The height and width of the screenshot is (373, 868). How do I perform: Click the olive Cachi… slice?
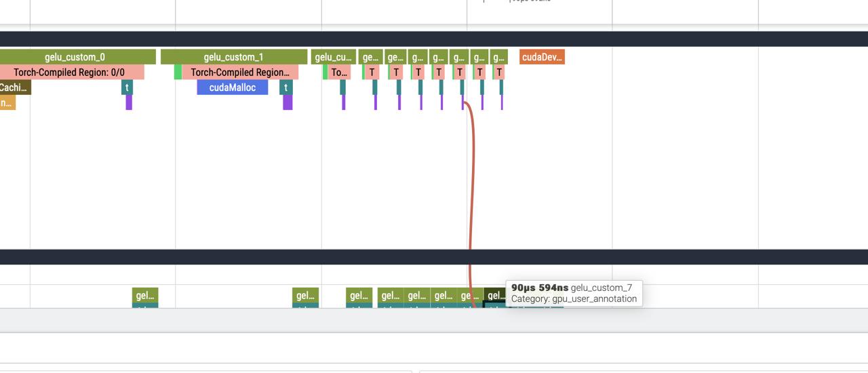[x=14, y=87]
